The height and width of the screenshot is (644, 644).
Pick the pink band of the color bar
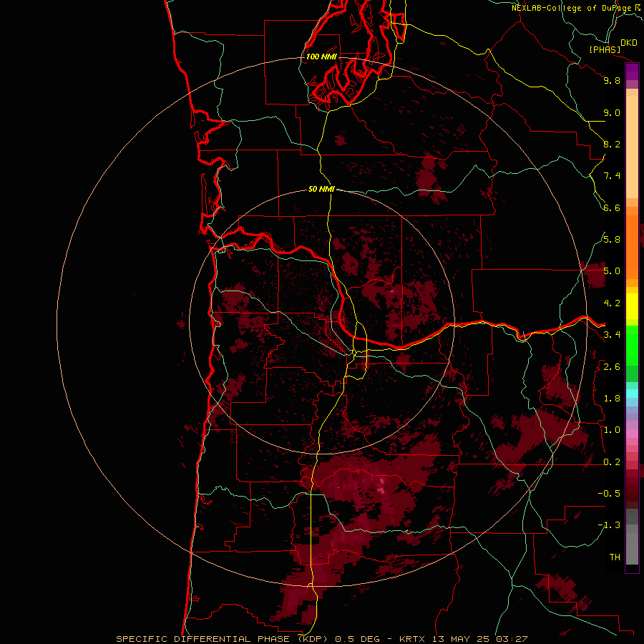click(x=632, y=434)
